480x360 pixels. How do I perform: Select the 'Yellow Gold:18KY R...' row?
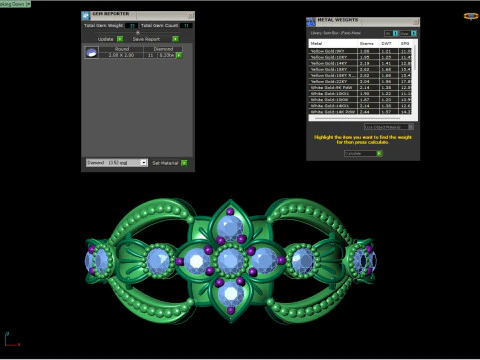click(x=360, y=75)
